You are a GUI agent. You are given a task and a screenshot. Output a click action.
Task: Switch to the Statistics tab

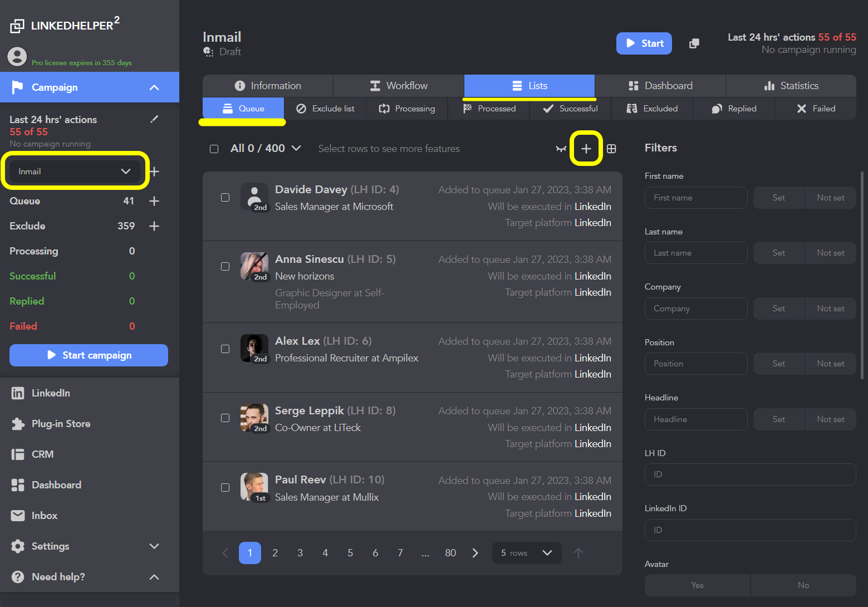pos(791,86)
